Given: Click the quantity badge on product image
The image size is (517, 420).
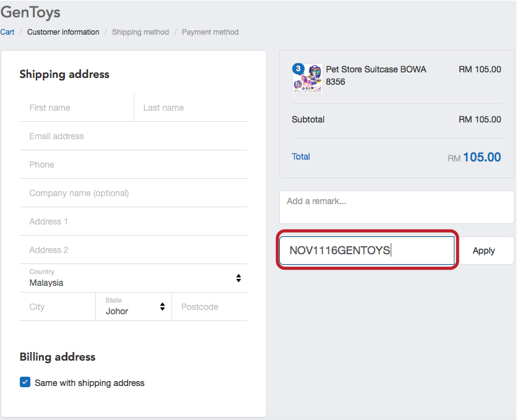Looking at the screenshot, I should pyautogui.click(x=298, y=69).
